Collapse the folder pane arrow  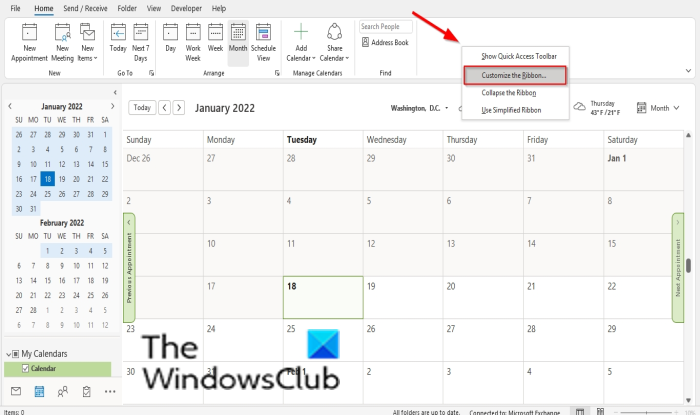(115, 92)
